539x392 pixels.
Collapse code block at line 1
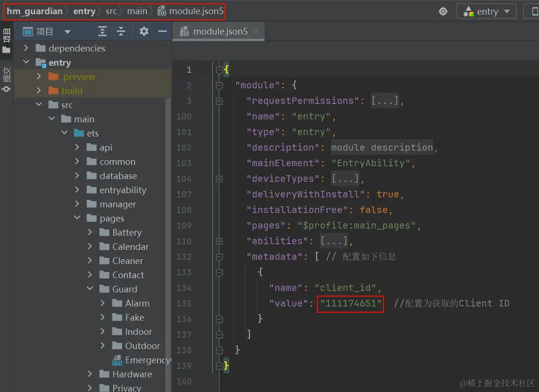219,70
